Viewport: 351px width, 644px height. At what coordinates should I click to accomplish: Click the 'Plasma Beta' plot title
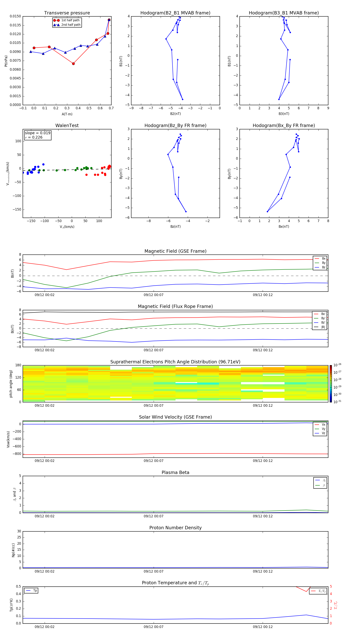pos(175,473)
